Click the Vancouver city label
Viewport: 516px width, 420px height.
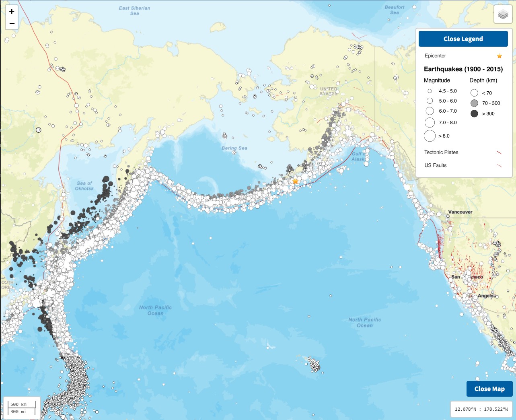pyautogui.click(x=460, y=212)
